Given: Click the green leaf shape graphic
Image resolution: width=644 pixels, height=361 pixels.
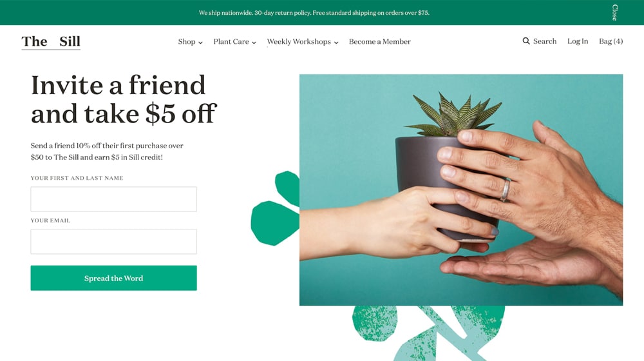Looking at the screenshot, I should pyautogui.click(x=275, y=208).
